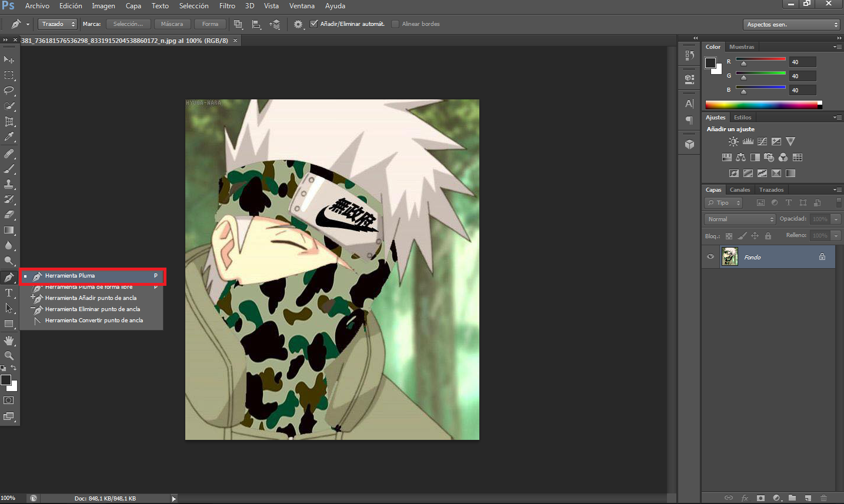Toggle the Alinear bordes checkbox
The image size is (844, 504).
coord(396,24)
